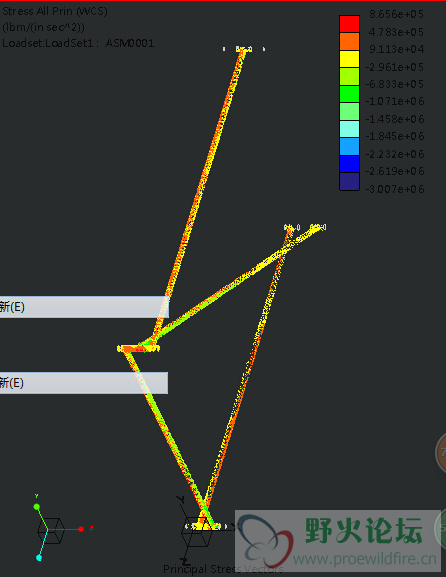Click legend value -6.833e+05
446x577 pixels.
[394, 84]
